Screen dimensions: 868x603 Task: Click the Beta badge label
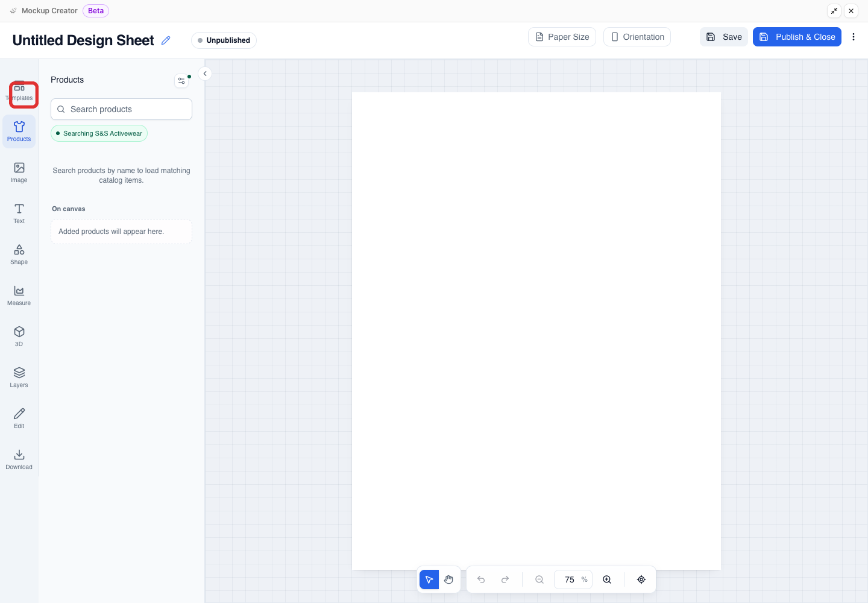click(x=96, y=11)
